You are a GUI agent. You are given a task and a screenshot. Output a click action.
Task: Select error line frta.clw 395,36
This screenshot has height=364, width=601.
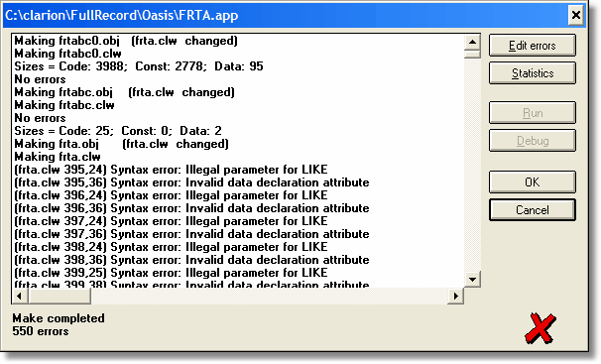(191, 182)
